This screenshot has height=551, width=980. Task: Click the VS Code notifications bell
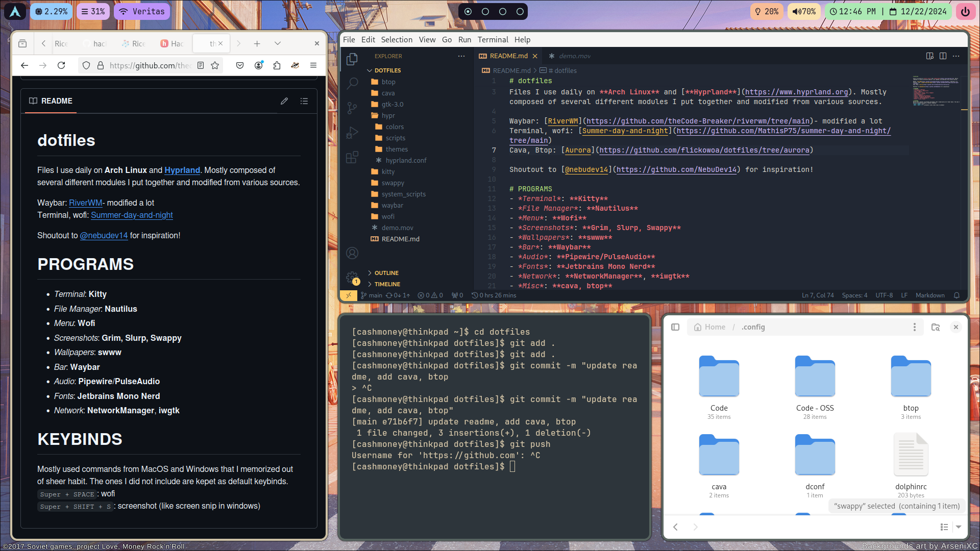tap(957, 295)
